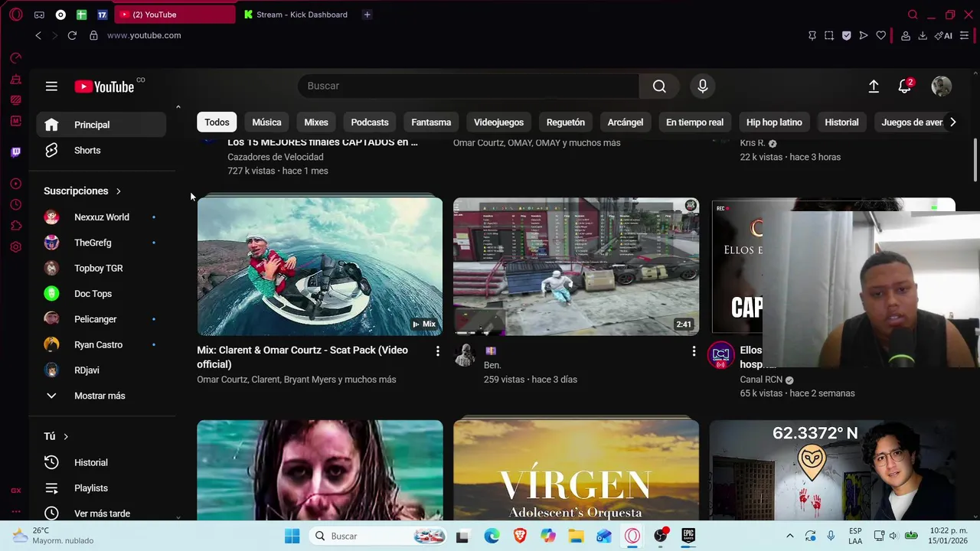Click the padlock site info icon

point(93,35)
